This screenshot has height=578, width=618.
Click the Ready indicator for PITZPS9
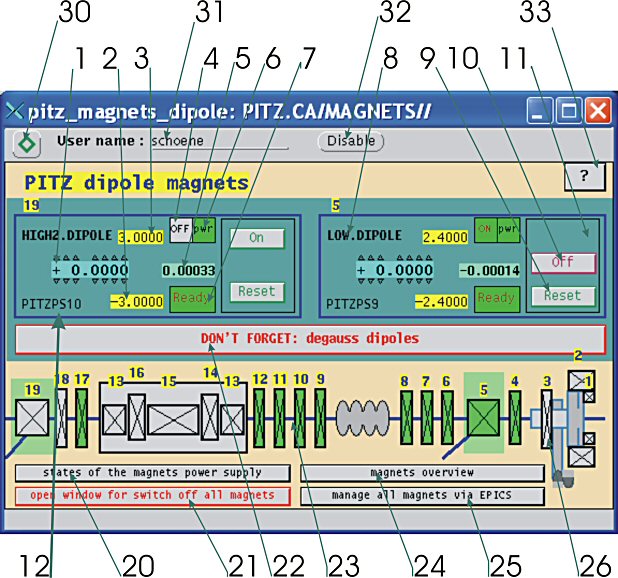(x=497, y=299)
